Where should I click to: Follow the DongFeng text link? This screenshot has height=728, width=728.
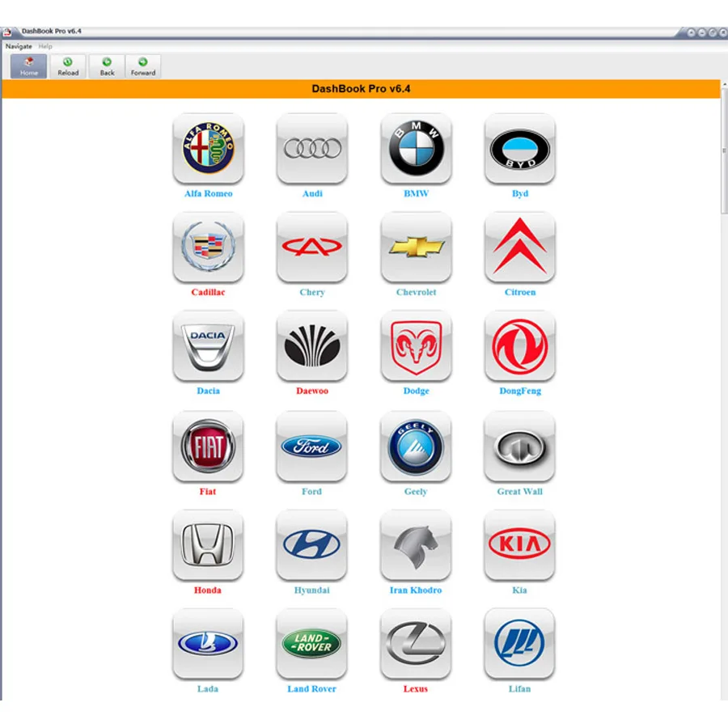[x=520, y=391]
